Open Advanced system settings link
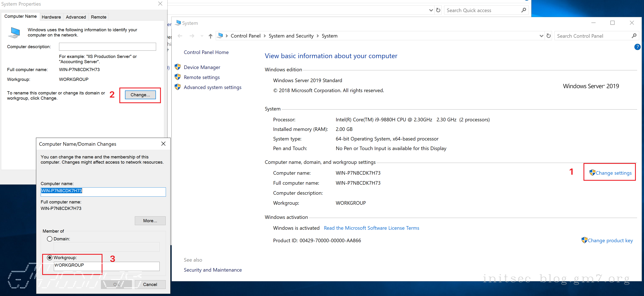This screenshot has width=644, height=296. pos(212,87)
